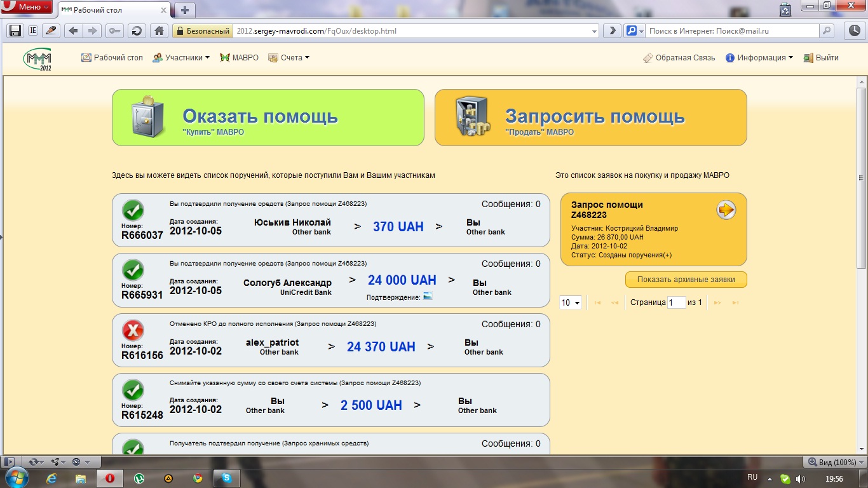Expand the Счета dropdown menu

[288, 57]
